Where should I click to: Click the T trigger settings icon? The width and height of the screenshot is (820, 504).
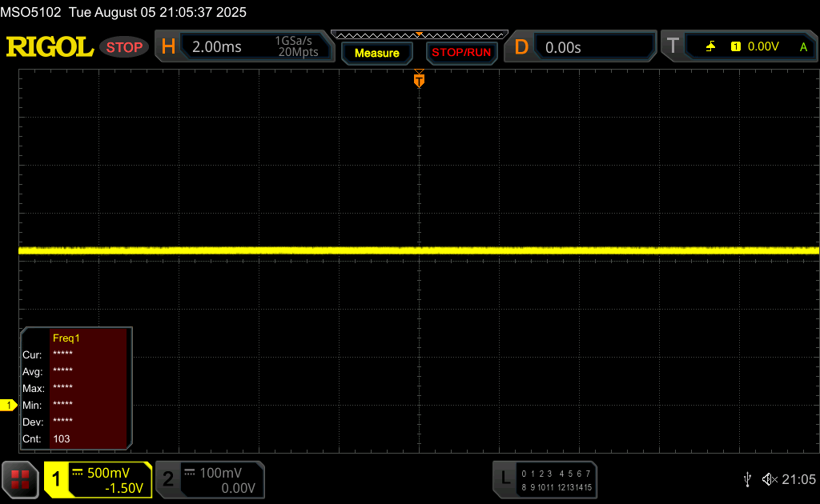673,47
